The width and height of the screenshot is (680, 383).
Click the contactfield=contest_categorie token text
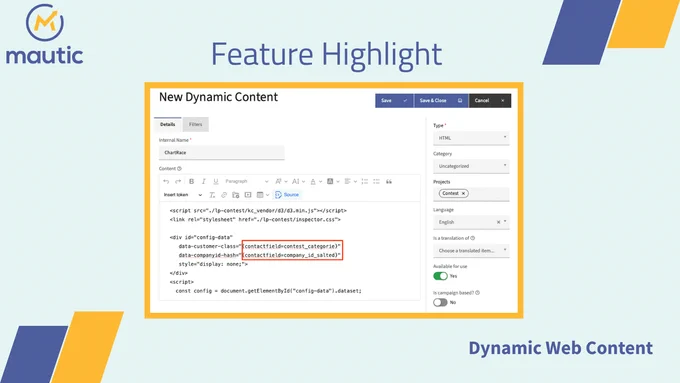point(291,246)
